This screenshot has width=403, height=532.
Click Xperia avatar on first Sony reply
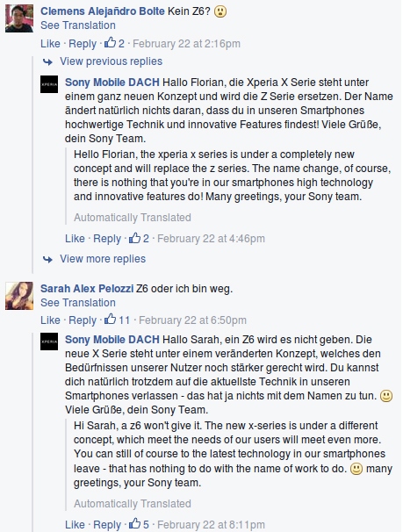49,84
